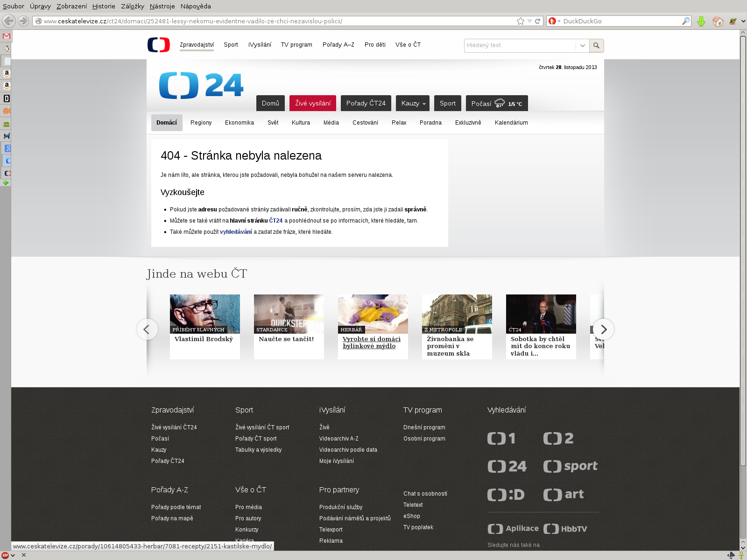Click the carousel previous arrow
The height and width of the screenshot is (560, 747).
pyautogui.click(x=147, y=329)
